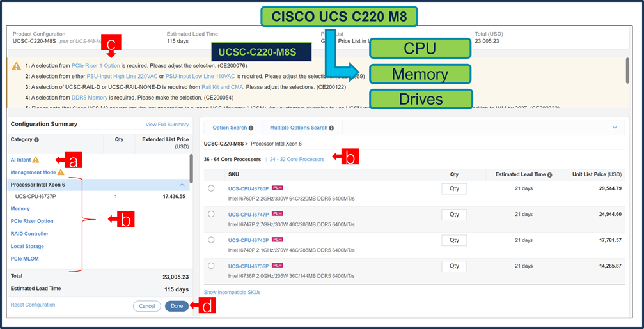Click the warning messages panel scrollbar

pyautogui.click(x=627, y=70)
